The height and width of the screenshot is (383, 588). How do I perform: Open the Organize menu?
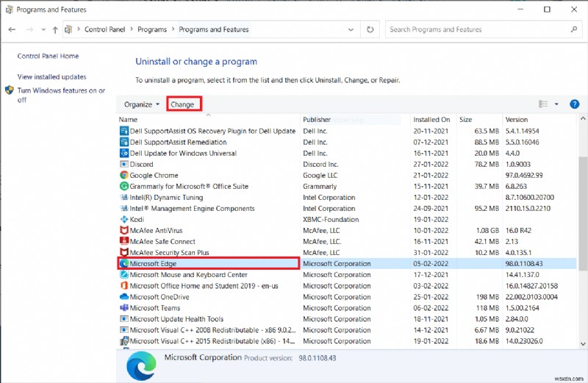[x=141, y=104]
